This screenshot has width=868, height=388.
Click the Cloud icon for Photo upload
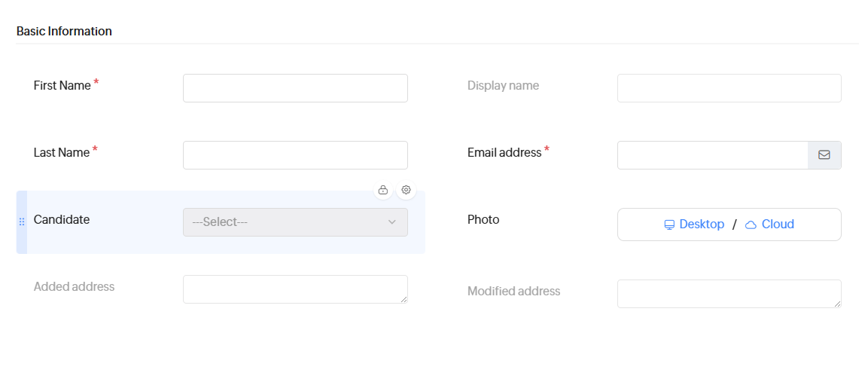click(751, 225)
